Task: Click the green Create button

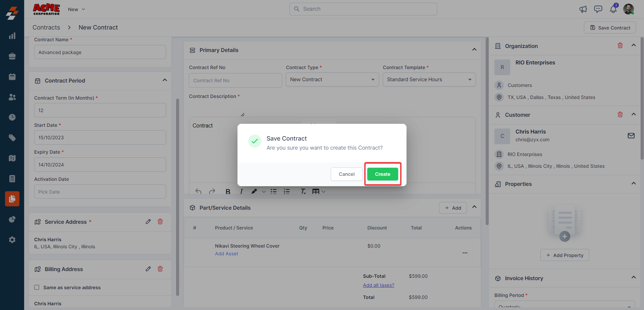Action: point(382,174)
